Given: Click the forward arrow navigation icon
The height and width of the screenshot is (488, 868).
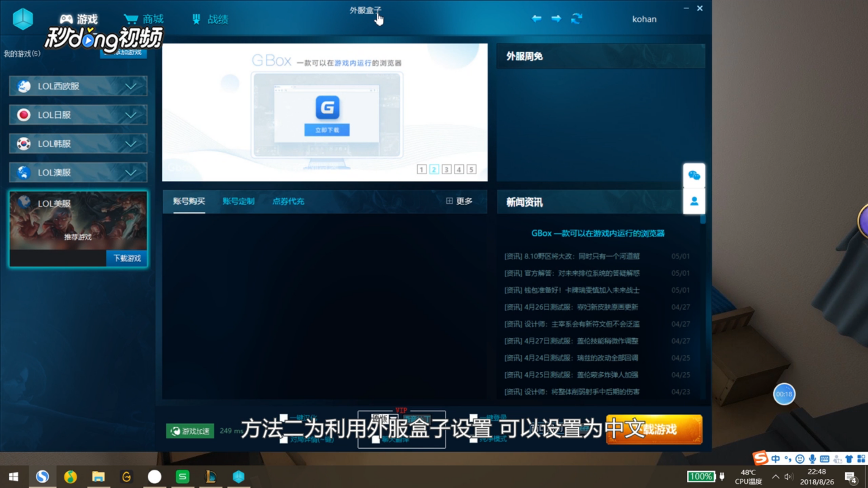Looking at the screenshot, I should coord(557,19).
